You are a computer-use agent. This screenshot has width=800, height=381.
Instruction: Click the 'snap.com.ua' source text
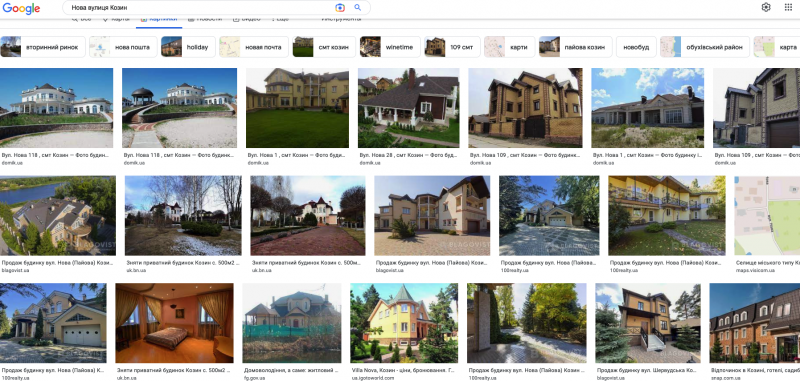point(725,378)
